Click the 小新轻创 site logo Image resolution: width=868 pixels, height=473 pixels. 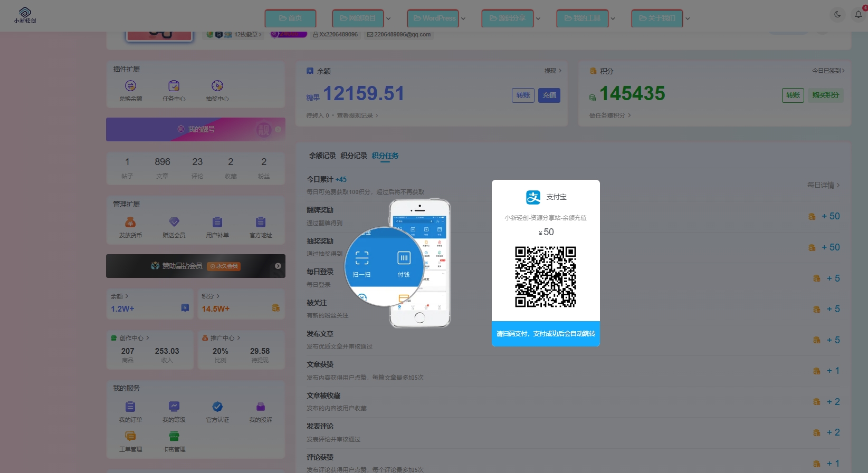coord(25,15)
